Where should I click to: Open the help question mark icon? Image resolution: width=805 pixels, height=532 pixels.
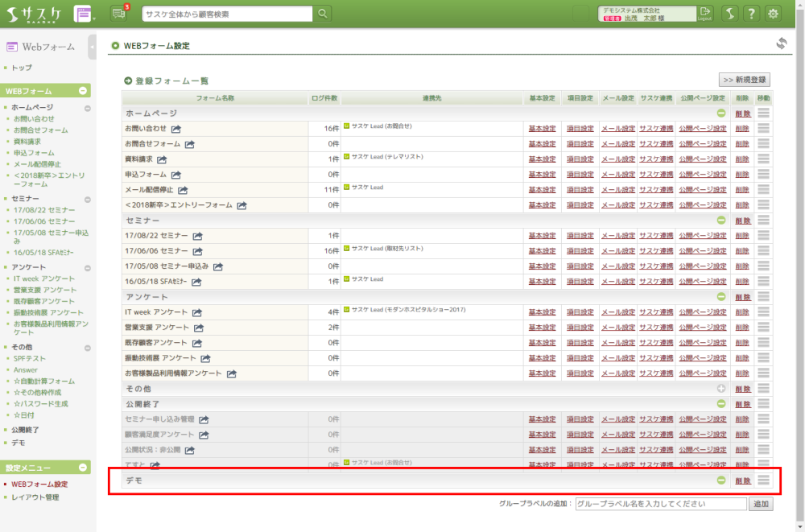click(x=751, y=14)
